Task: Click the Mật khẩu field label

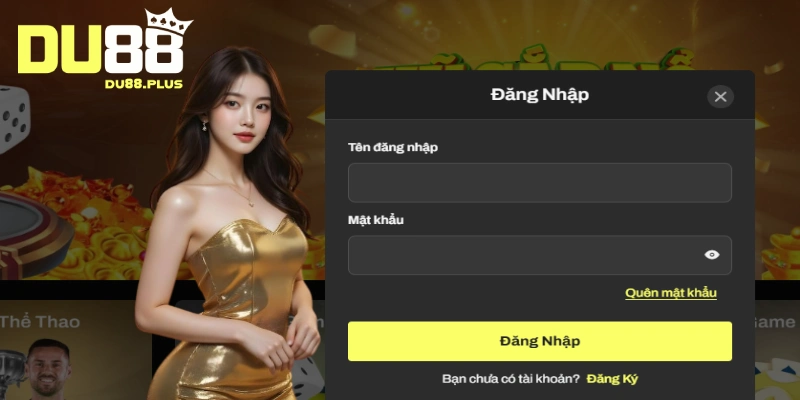Action: pyautogui.click(x=376, y=220)
